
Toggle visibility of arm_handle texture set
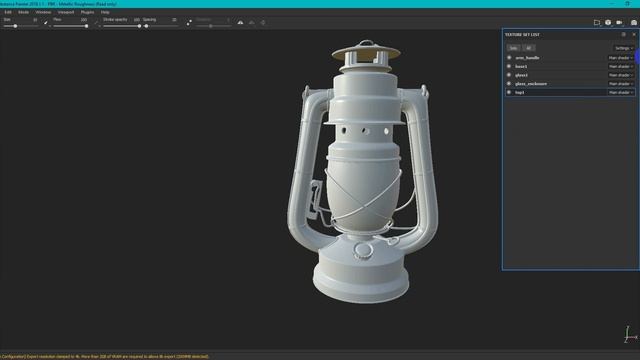pyautogui.click(x=509, y=58)
